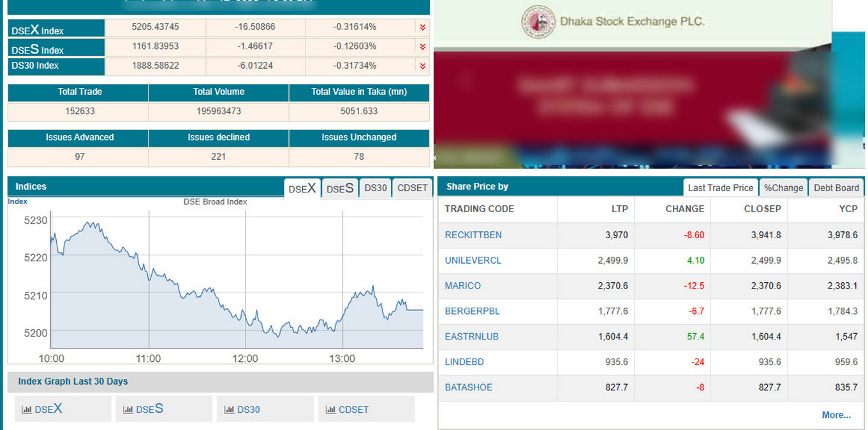Image resolution: width=868 pixels, height=430 pixels.
Task: Click the red down arrow in DS30 Index row
Action: pos(423,66)
